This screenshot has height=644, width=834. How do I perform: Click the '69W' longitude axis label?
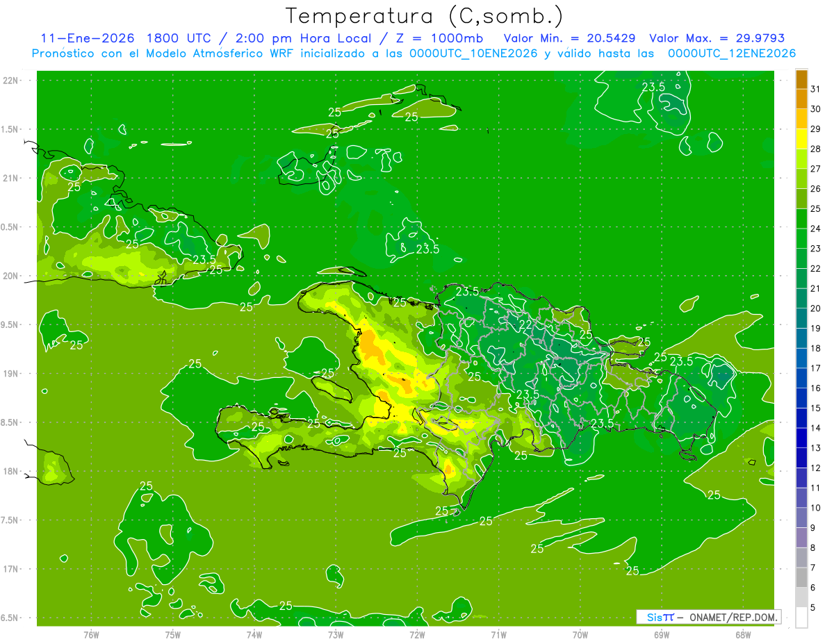click(x=662, y=634)
